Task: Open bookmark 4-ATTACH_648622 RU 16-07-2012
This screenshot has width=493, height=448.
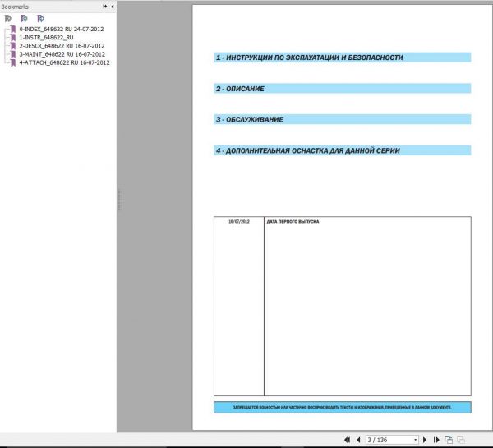Action: tap(64, 62)
